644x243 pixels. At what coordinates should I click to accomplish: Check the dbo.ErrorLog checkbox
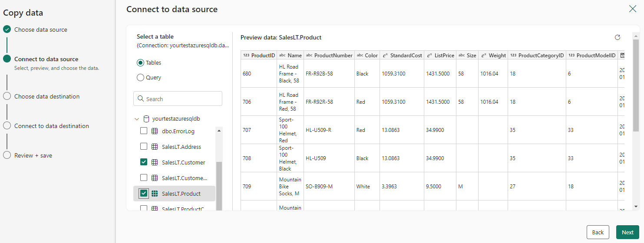click(144, 131)
